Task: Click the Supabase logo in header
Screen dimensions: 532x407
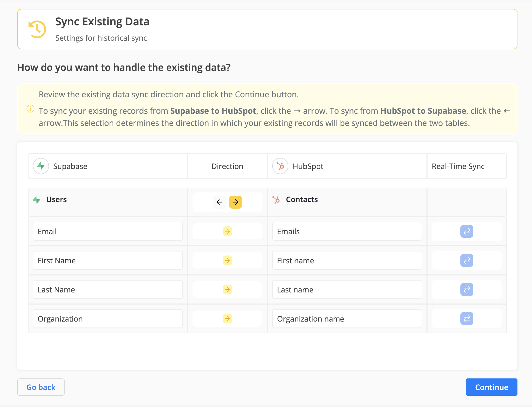Action: [41, 166]
